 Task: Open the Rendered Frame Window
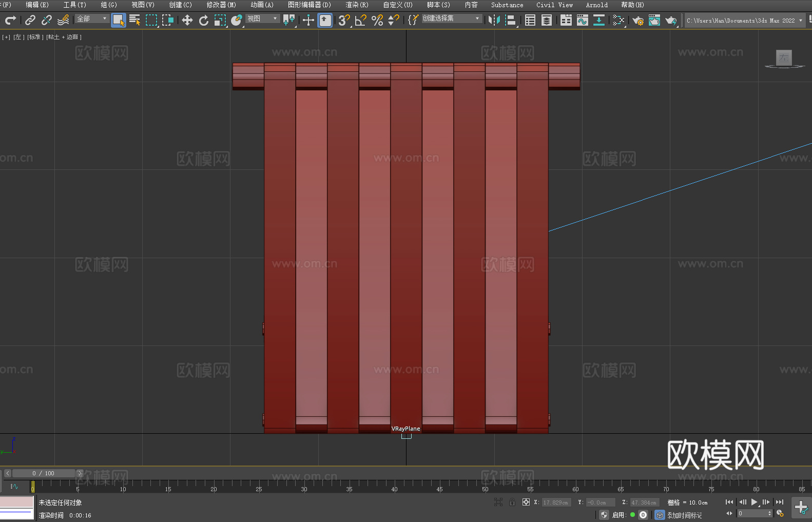pyautogui.click(x=654, y=20)
